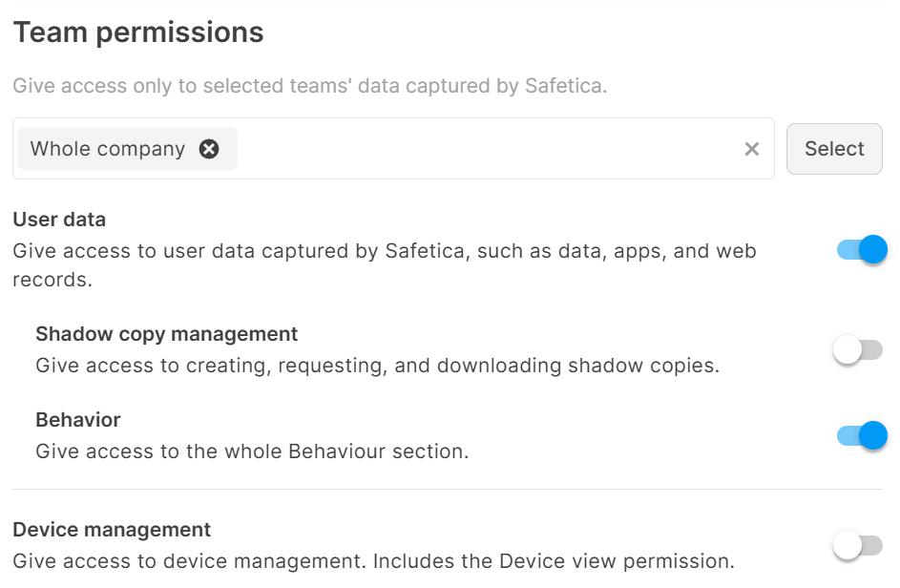Clear all selected teams in field
Image resolution: width=900 pixels, height=588 pixels.
[752, 149]
